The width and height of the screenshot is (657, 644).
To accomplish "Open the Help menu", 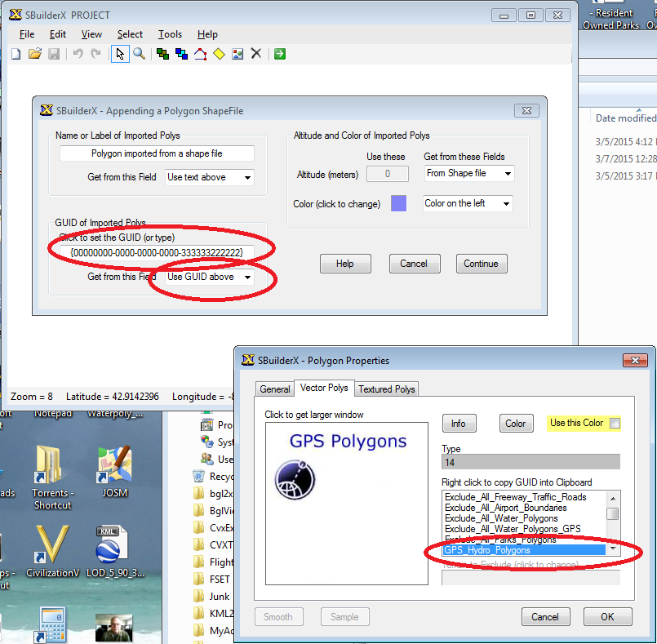I will [x=207, y=34].
